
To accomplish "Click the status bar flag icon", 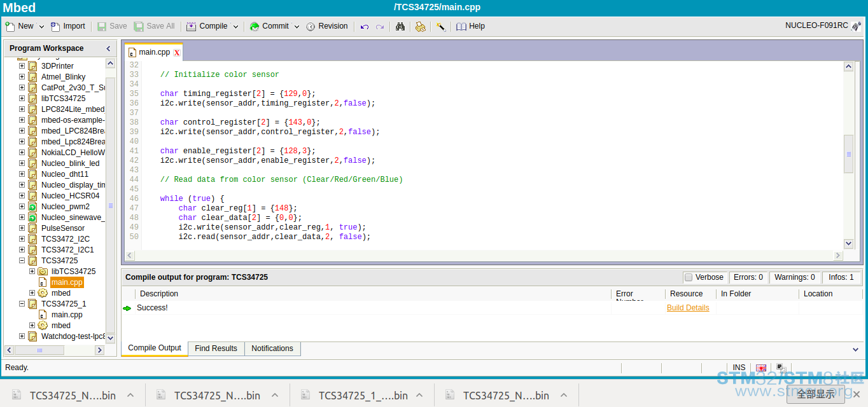I will [761, 368].
